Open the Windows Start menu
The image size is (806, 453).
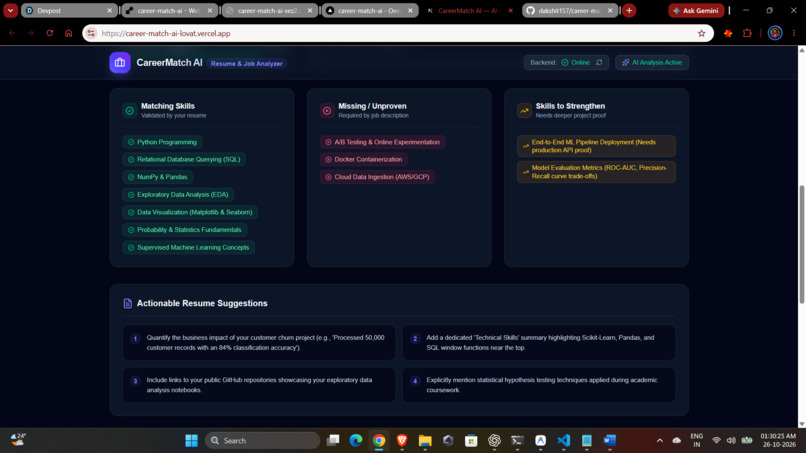(x=191, y=441)
